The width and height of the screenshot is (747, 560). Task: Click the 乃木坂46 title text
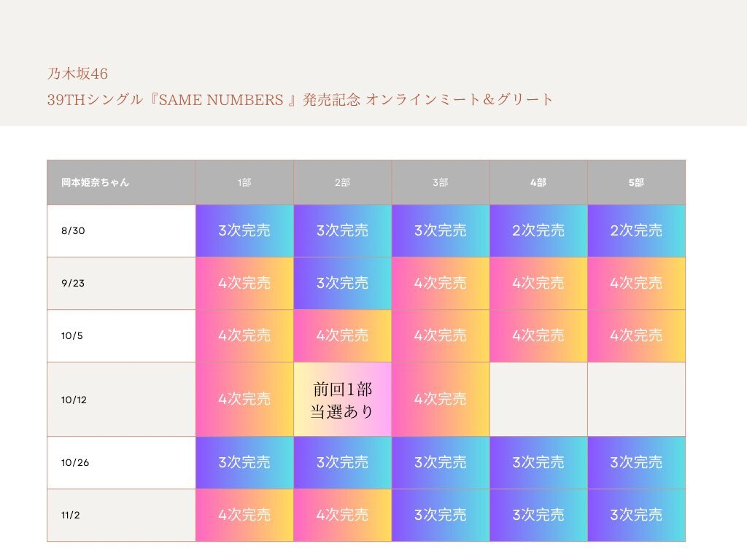77,74
